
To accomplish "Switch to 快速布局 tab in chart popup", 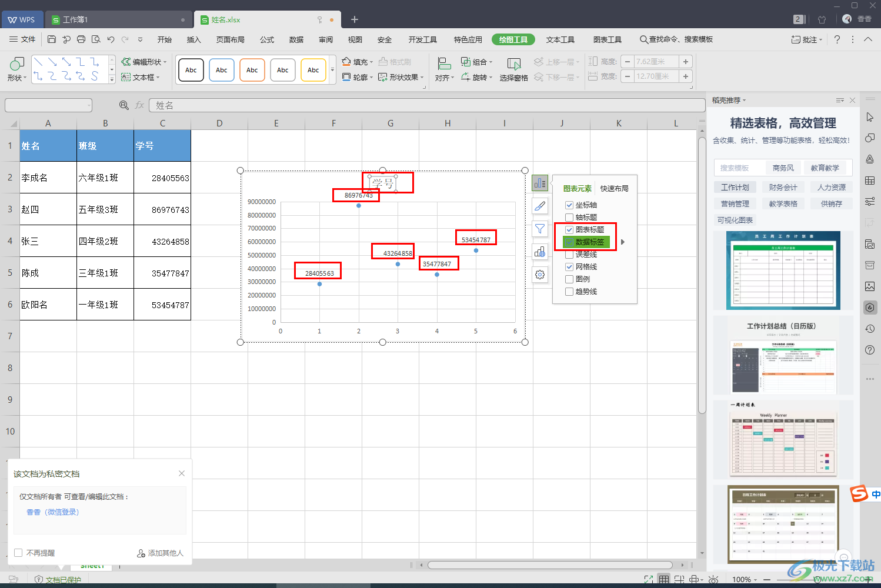I will click(x=614, y=189).
